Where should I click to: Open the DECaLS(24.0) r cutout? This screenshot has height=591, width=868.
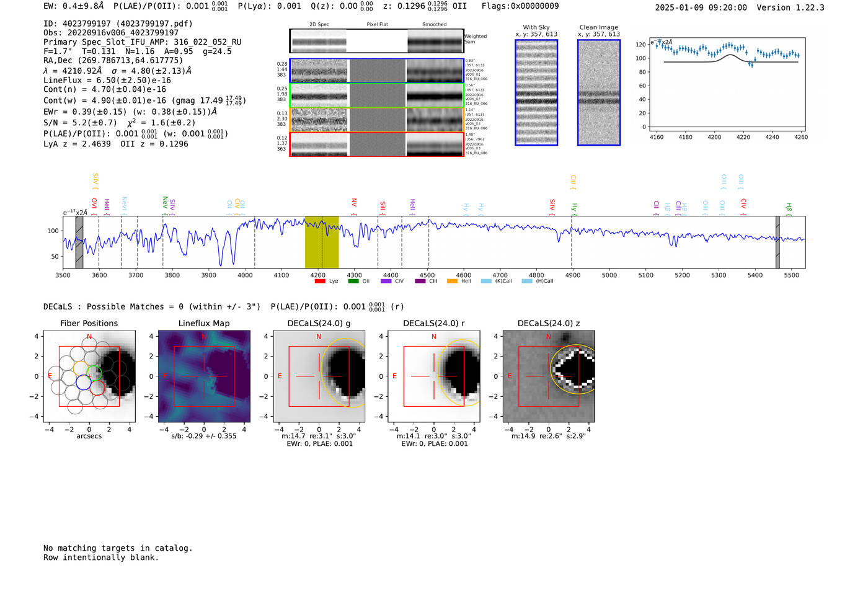(433, 376)
